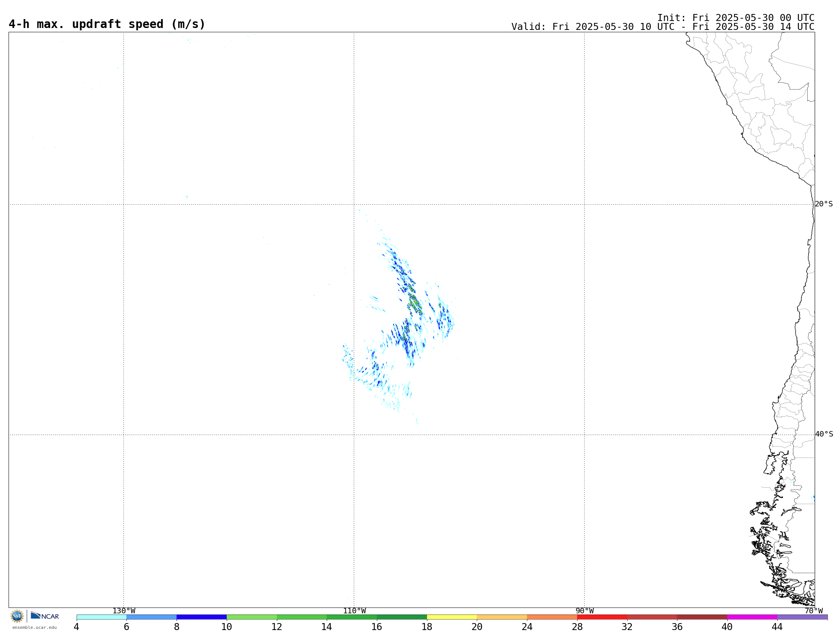Click the NCAR logo
This screenshot has width=840, height=632.
[x=45, y=616]
